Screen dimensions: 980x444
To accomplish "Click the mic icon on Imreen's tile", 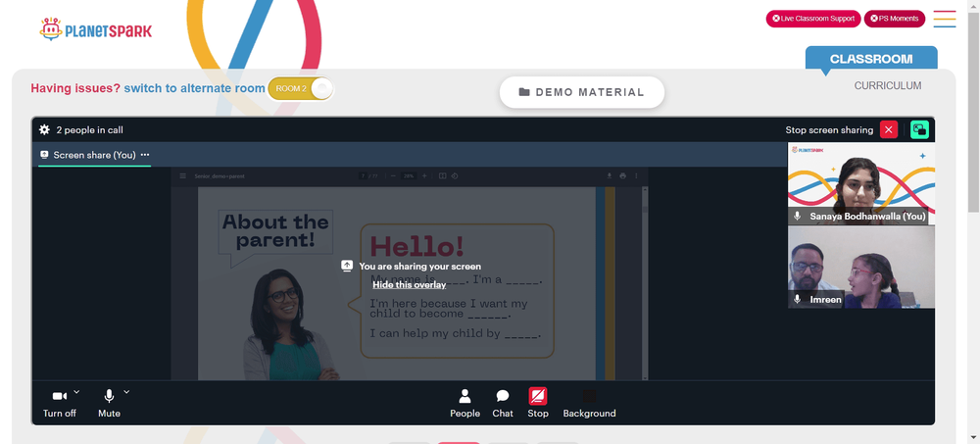I will click(x=797, y=299).
